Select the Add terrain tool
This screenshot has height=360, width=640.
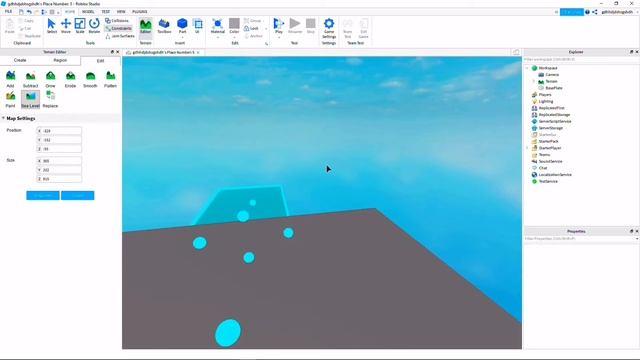(10, 79)
